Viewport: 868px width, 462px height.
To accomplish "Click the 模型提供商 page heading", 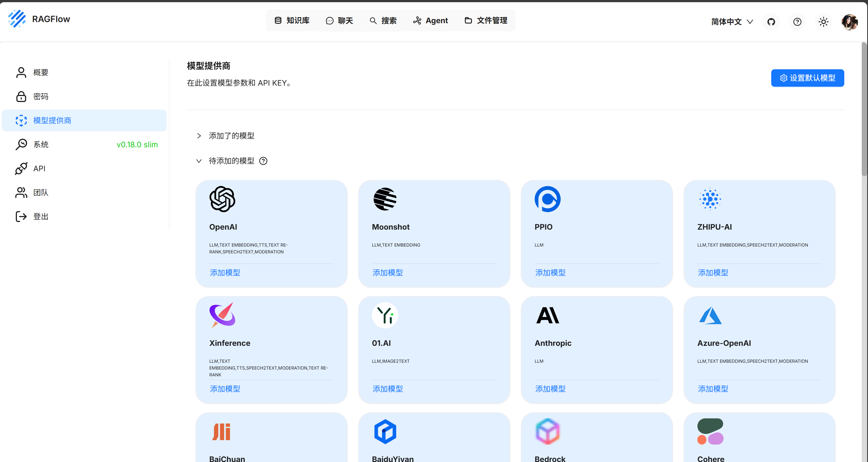I will tap(208, 66).
